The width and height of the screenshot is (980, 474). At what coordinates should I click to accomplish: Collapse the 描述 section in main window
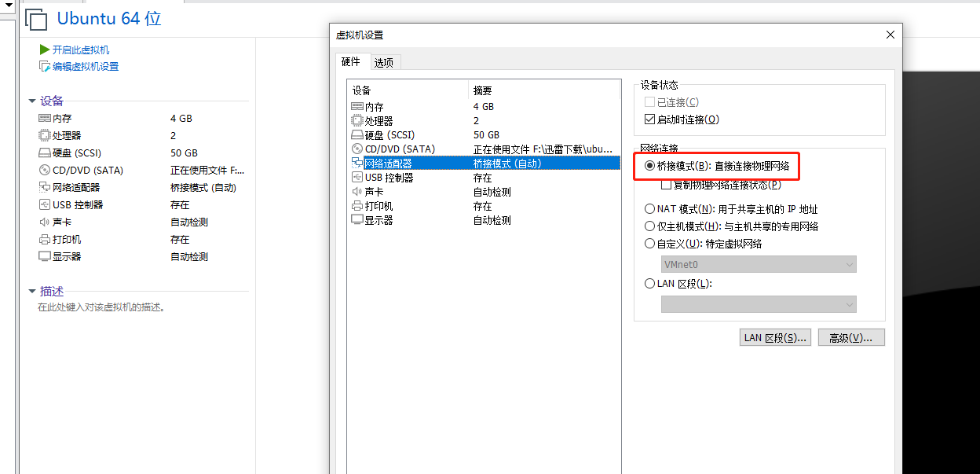click(x=32, y=291)
